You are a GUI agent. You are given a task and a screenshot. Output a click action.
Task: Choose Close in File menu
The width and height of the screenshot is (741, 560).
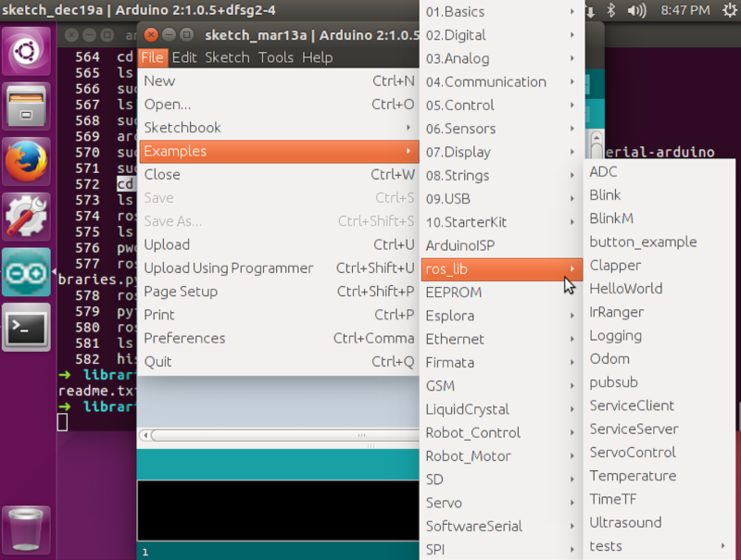(279, 175)
